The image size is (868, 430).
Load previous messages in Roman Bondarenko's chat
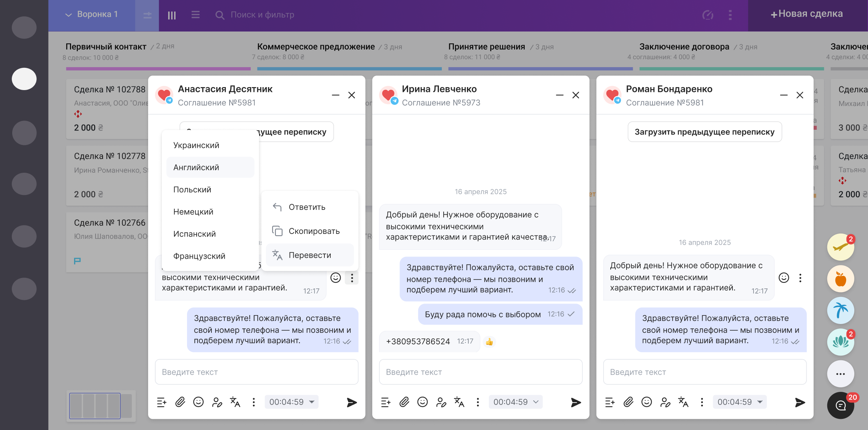704,132
